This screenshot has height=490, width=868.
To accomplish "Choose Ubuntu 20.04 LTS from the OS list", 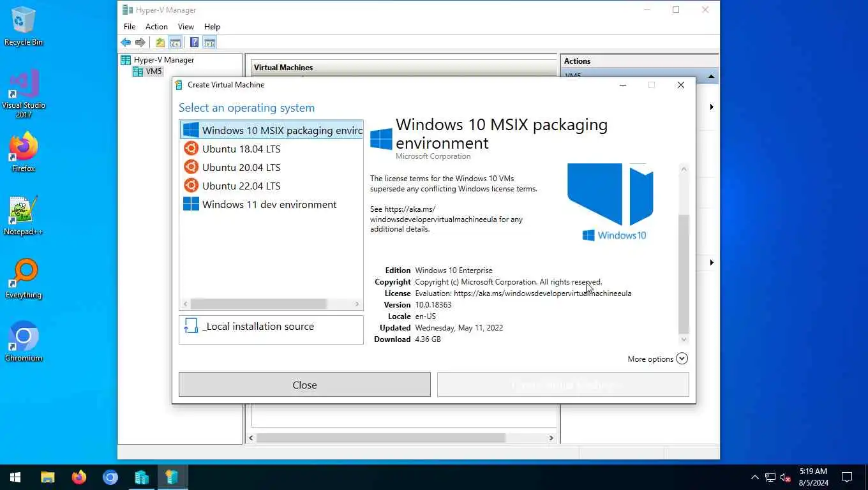I will [x=271, y=167].
